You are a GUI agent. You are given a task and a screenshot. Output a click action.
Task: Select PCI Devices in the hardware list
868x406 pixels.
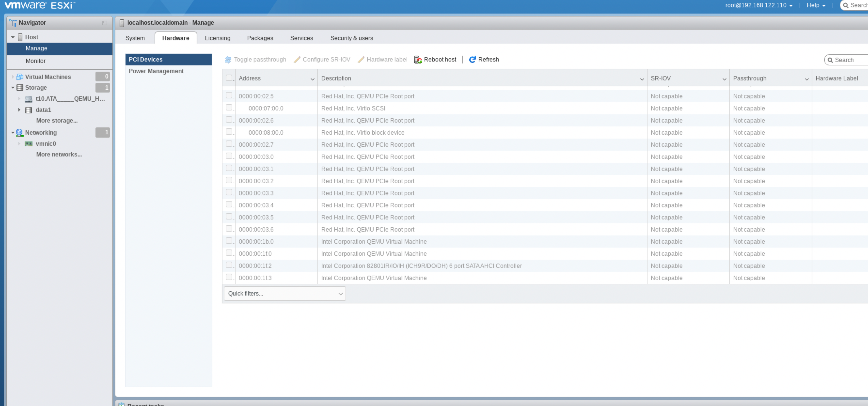tap(168, 60)
